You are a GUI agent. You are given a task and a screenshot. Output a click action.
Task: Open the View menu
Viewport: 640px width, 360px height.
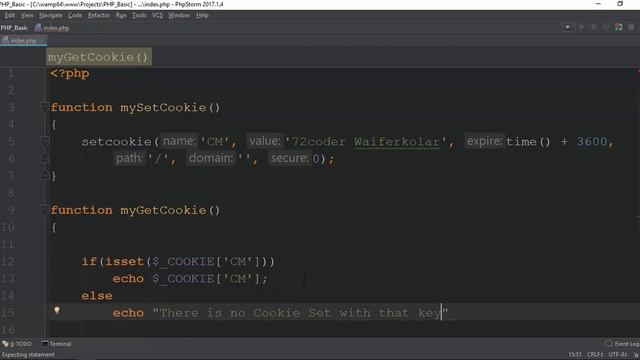click(x=27, y=16)
